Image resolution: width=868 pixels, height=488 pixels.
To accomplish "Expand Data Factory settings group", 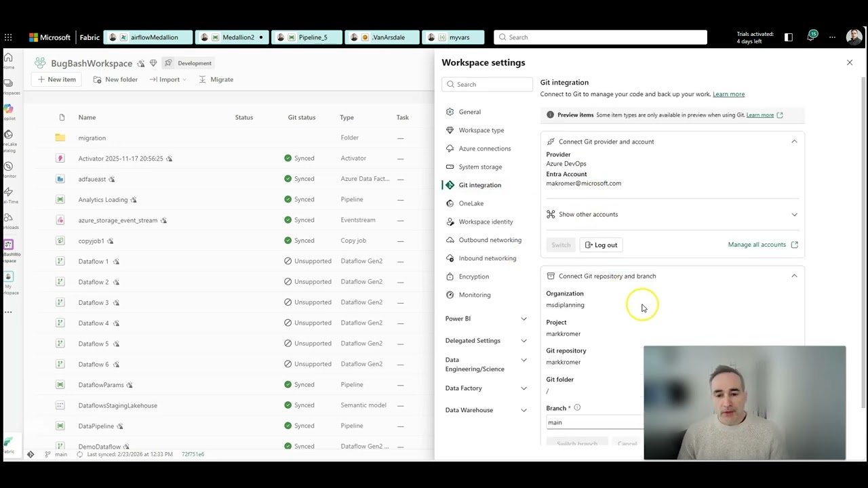I will [x=524, y=388].
